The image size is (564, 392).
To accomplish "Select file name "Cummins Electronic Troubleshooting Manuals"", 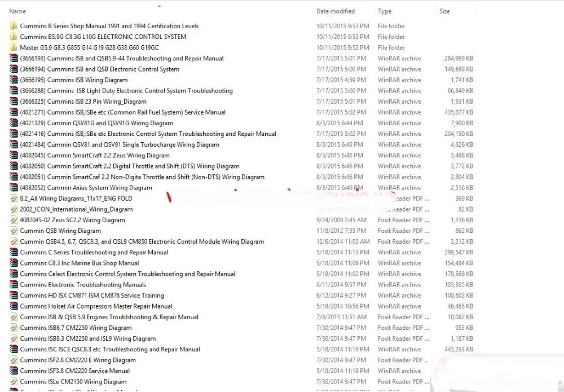I will click(x=83, y=285).
